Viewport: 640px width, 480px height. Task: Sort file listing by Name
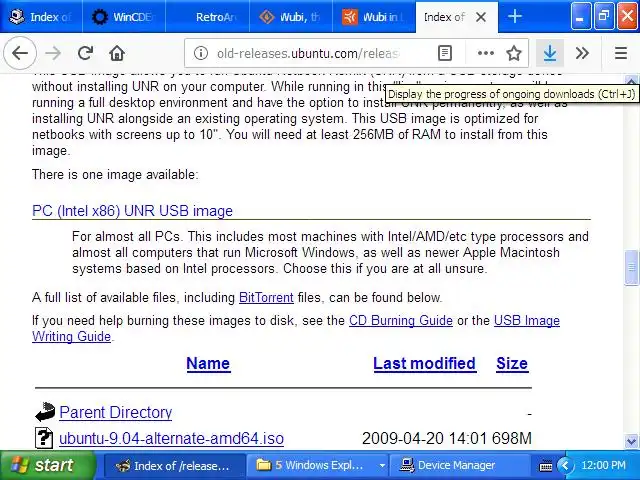[x=208, y=363]
